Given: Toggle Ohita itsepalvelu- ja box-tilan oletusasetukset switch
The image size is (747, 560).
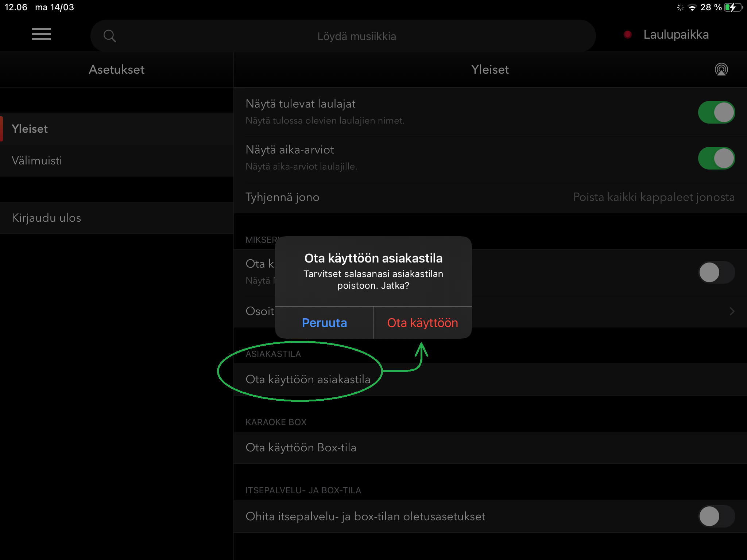Looking at the screenshot, I should click(x=716, y=516).
